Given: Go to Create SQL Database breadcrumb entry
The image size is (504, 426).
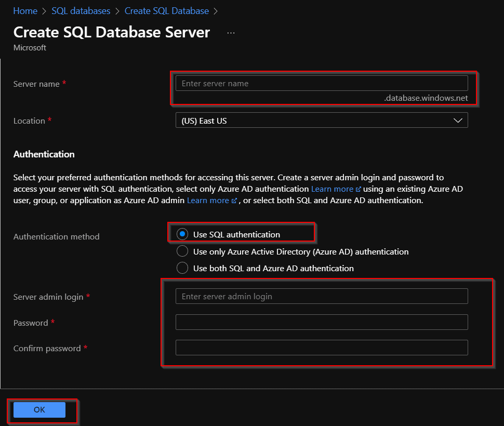Looking at the screenshot, I should [x=166, y=10].
